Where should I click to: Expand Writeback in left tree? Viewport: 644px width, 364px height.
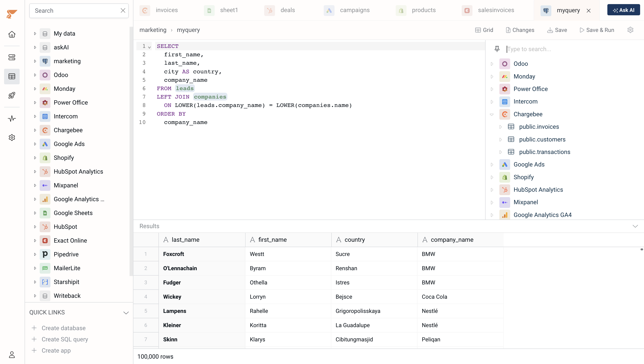pos(35,296)
